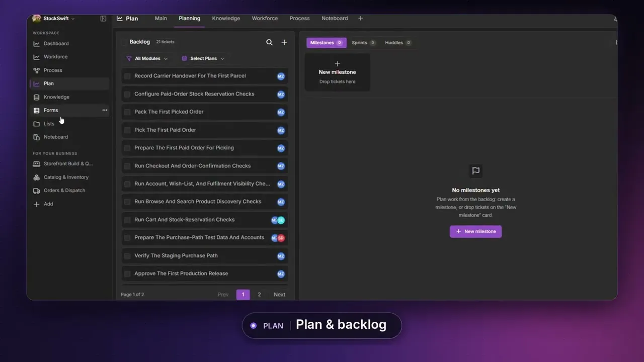This screenshot has width=644, height=362.
Task: Open the Select Plans dropdown
Action: pos(203,59)
